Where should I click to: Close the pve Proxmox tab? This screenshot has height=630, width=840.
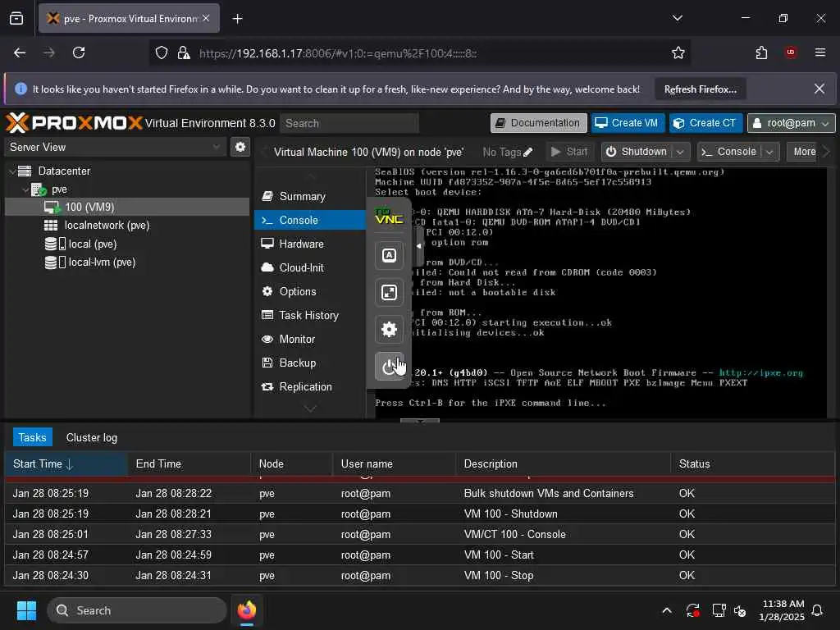coord(206,18)
